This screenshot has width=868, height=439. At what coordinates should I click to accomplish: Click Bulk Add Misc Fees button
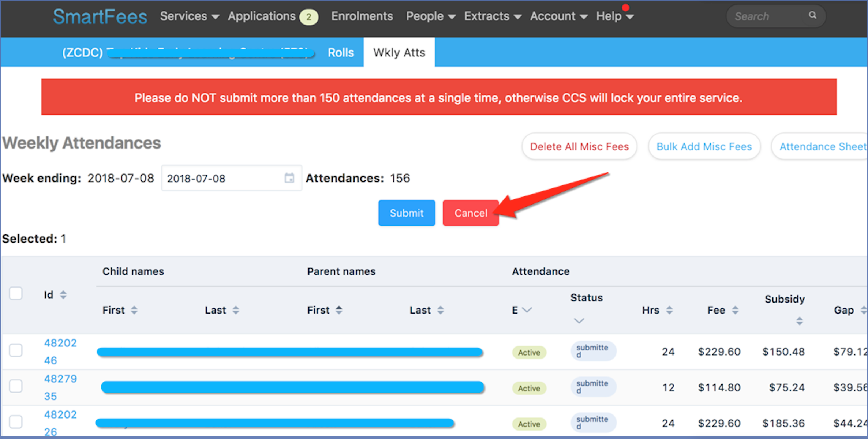coord(704,146)
